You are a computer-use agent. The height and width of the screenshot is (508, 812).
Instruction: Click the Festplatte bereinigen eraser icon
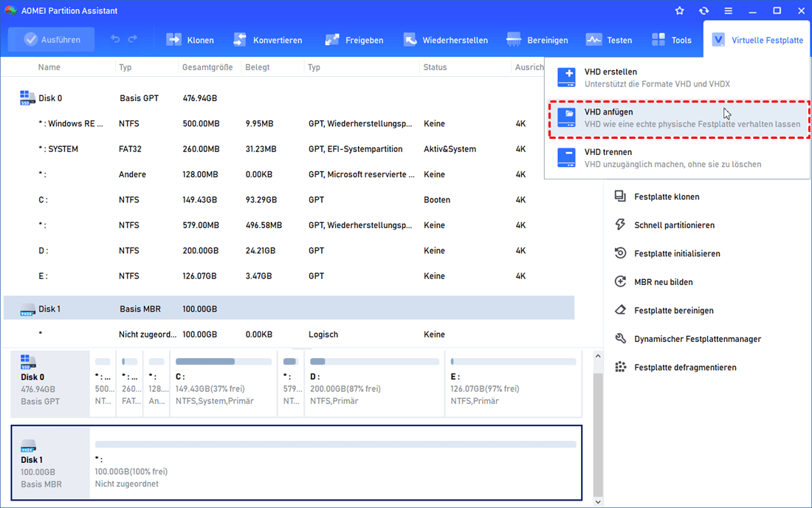[621, 310]
